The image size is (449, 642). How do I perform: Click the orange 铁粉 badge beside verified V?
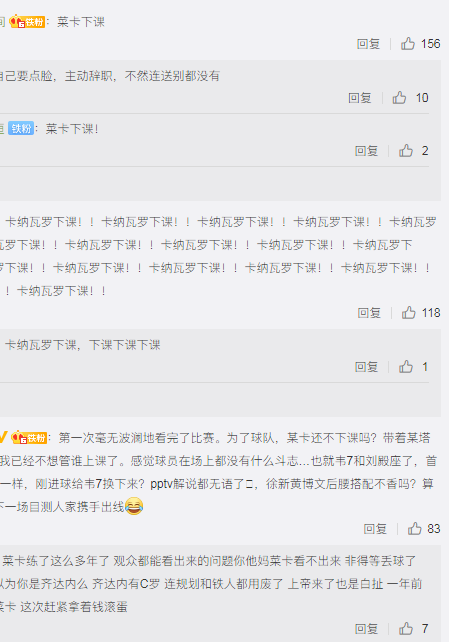29,438
